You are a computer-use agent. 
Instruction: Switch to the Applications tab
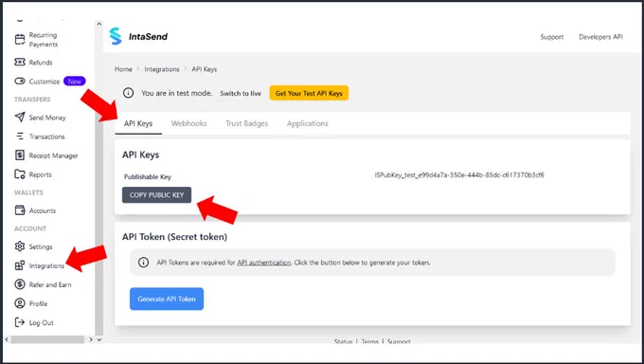(308, 123)
